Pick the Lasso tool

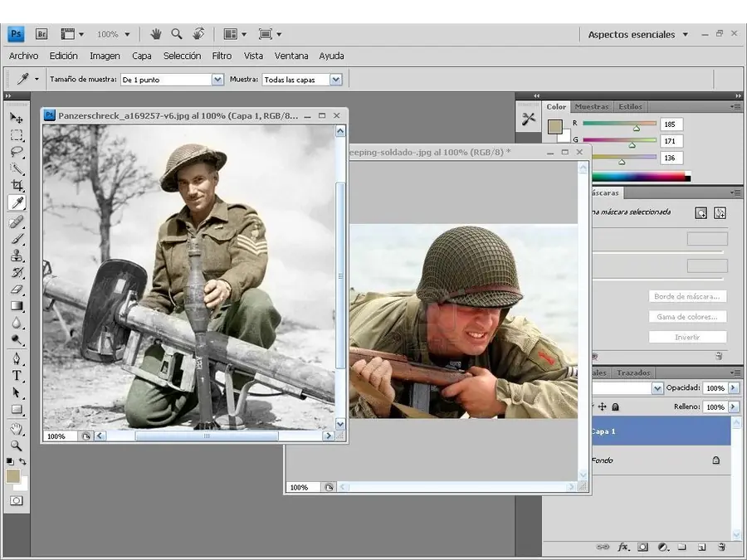pos(17,151)
